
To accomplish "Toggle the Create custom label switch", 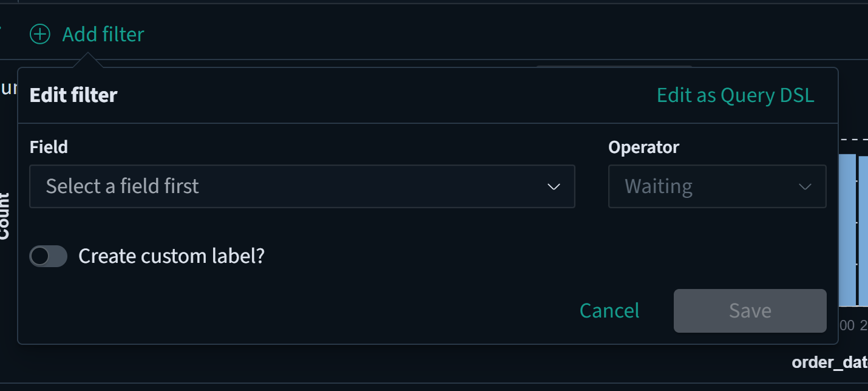I will (x=48, y=256).
